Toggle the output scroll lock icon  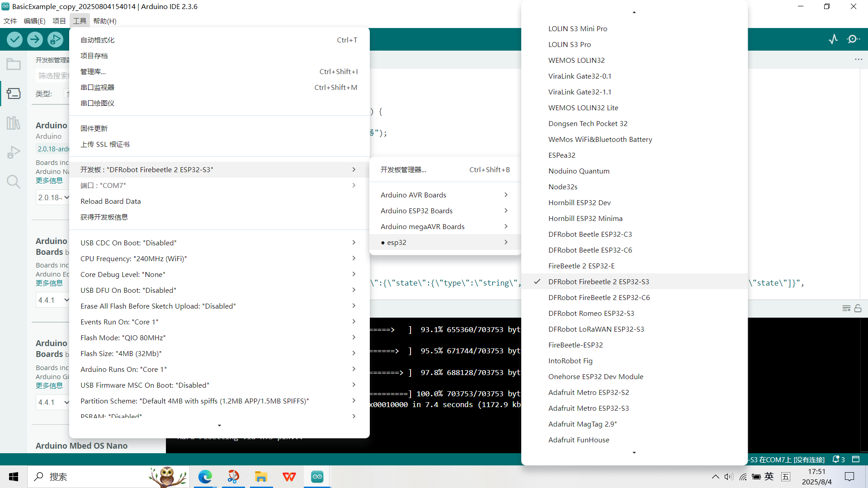pos(858,308)
